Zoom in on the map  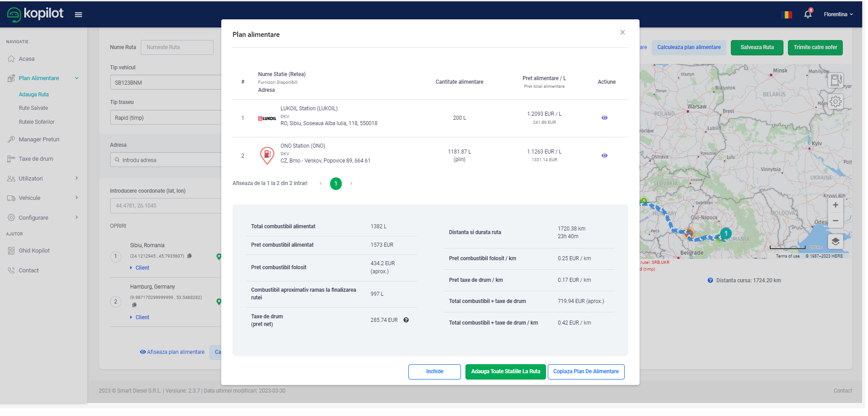coord(835,205)
